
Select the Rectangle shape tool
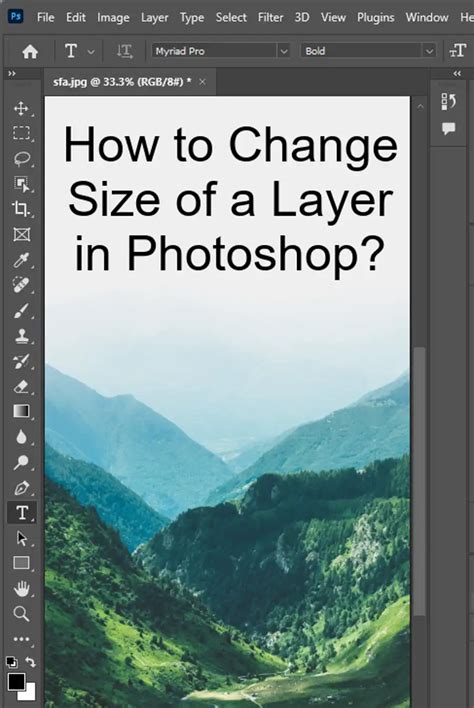pyautogui.click(x=21, y=563)
